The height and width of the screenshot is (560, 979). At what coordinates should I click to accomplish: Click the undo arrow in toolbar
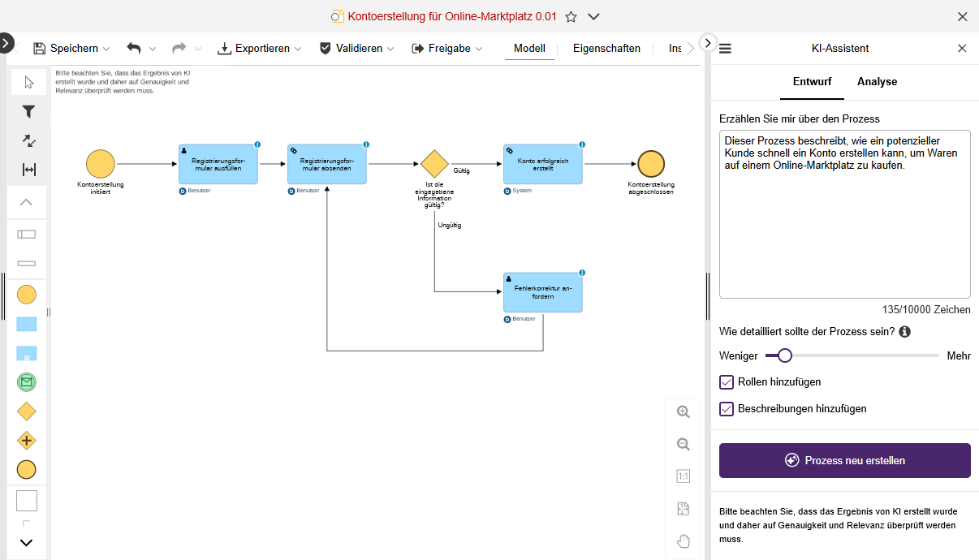[134, 49]
